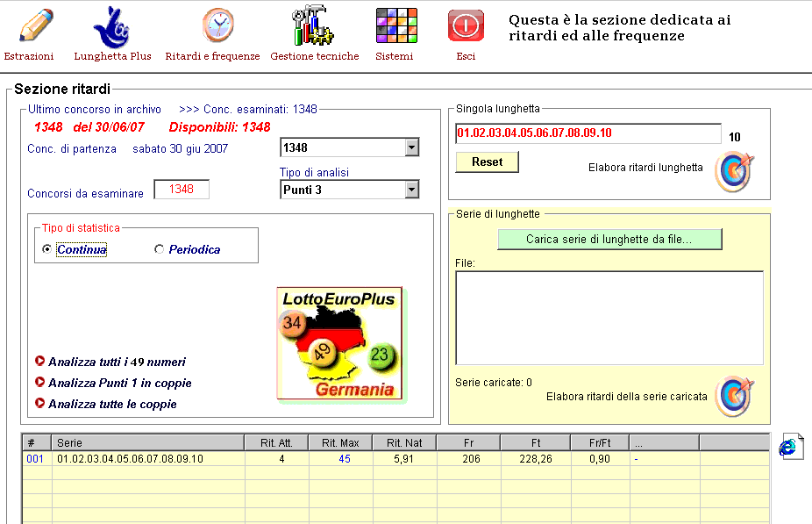This screenshot has width=812, height=524.
Task: Click Analizza tutte le coppie link
Action: [112, 405]
